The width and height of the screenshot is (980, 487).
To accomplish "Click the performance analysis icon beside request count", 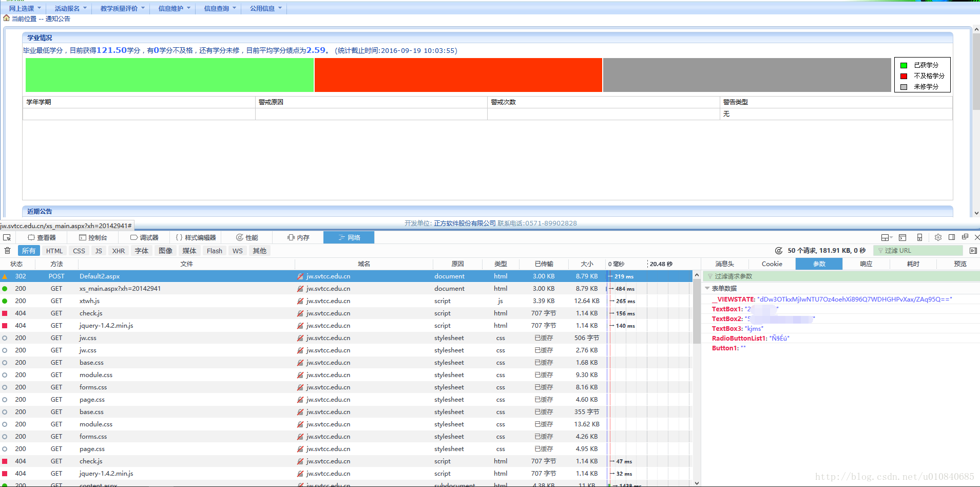I will pyautogui.click(x=779, y=251).
